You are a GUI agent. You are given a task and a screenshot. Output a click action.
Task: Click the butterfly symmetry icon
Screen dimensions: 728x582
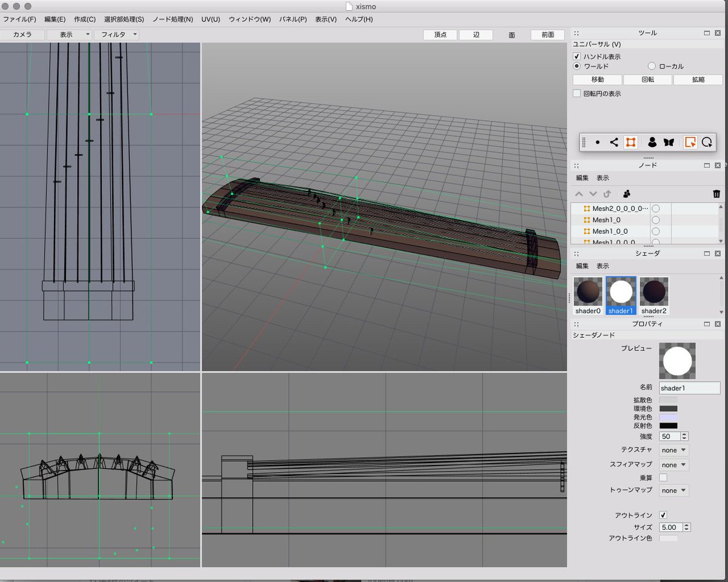click(x=669, y=142)
